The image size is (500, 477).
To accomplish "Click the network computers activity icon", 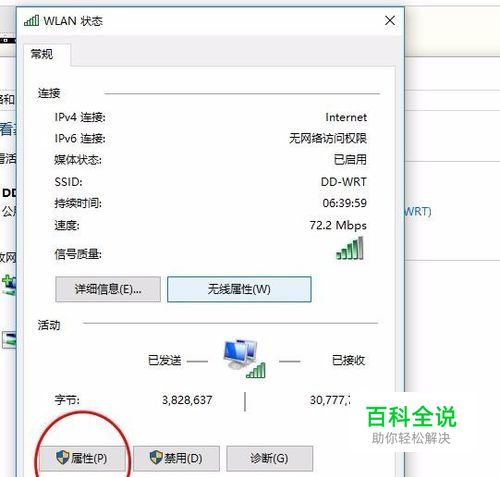I will [245, 358].
